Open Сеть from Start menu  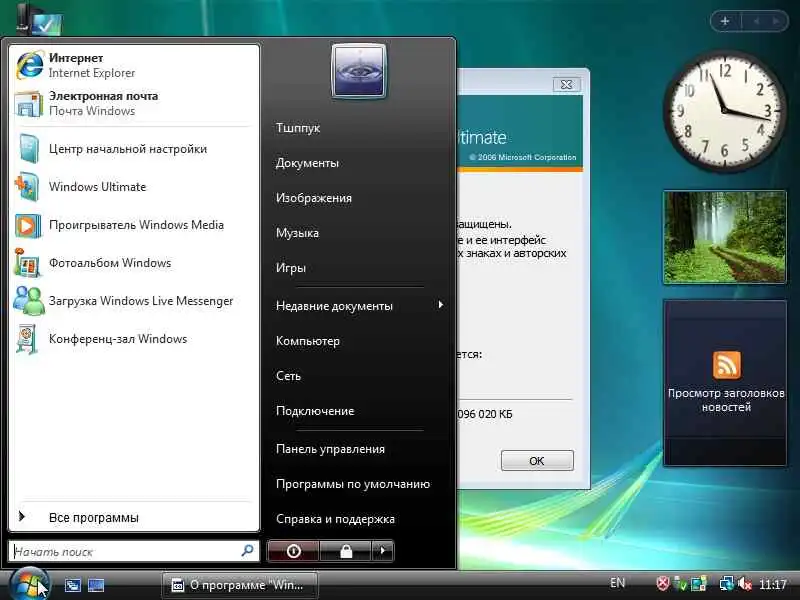click(288, 376)
